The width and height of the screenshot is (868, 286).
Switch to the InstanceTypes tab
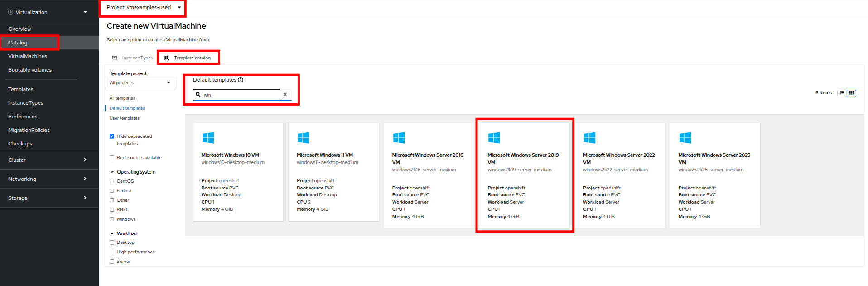coord(133,58)
